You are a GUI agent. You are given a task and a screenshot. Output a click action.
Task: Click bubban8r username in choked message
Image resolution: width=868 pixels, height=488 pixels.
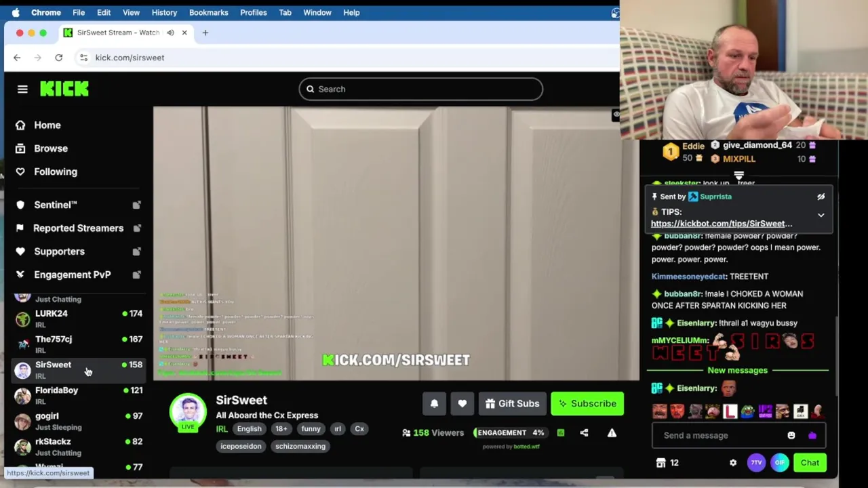coord(683,293)
